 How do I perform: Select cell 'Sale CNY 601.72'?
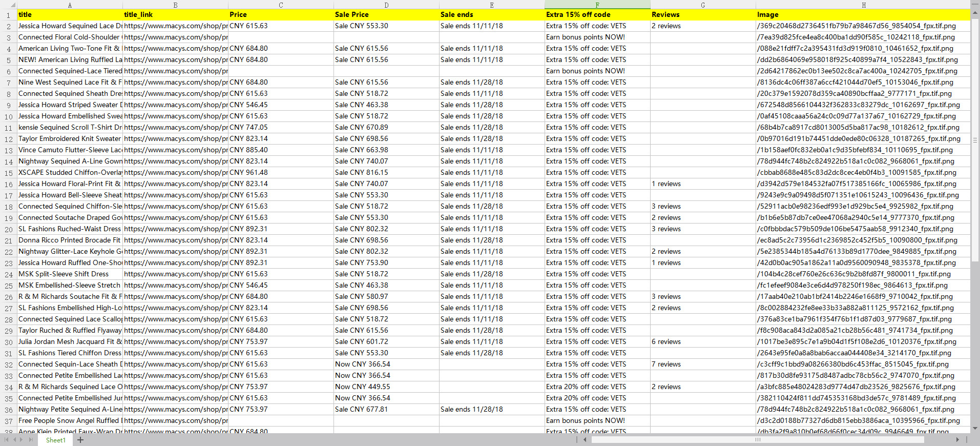point(386,342)
